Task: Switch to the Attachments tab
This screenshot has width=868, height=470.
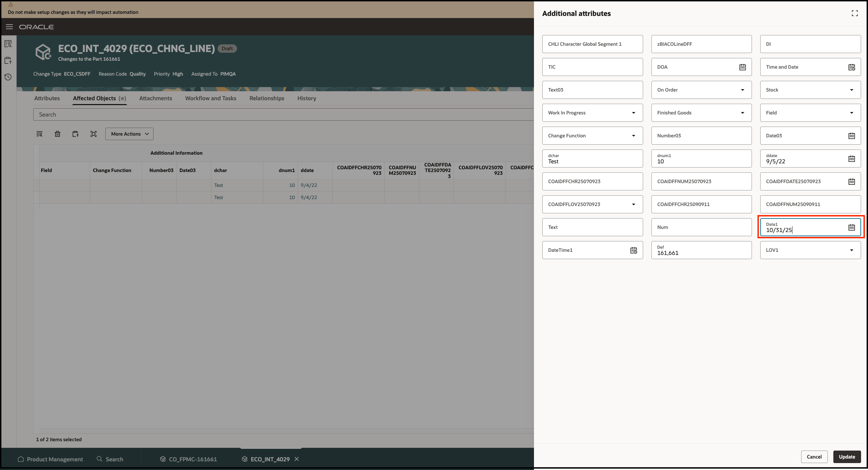Action: click(156, 98)
